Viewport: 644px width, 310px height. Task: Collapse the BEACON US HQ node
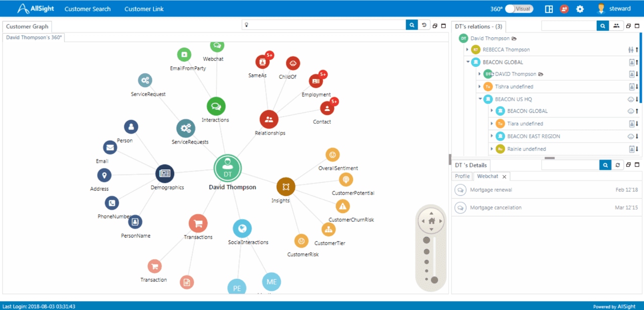coord(480,99)
